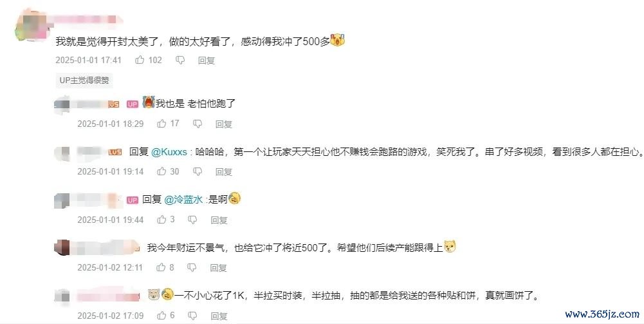Dislike the top comment about 开封
Viewport: 644px width, 324px height.
(x=180, y=61)
